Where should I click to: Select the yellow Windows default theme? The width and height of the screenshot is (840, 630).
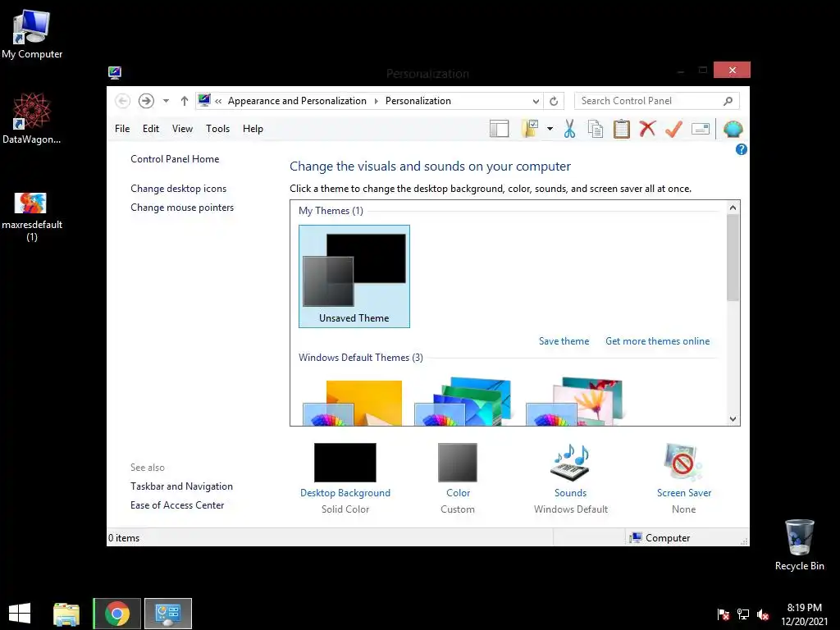[x=353, y=402]
